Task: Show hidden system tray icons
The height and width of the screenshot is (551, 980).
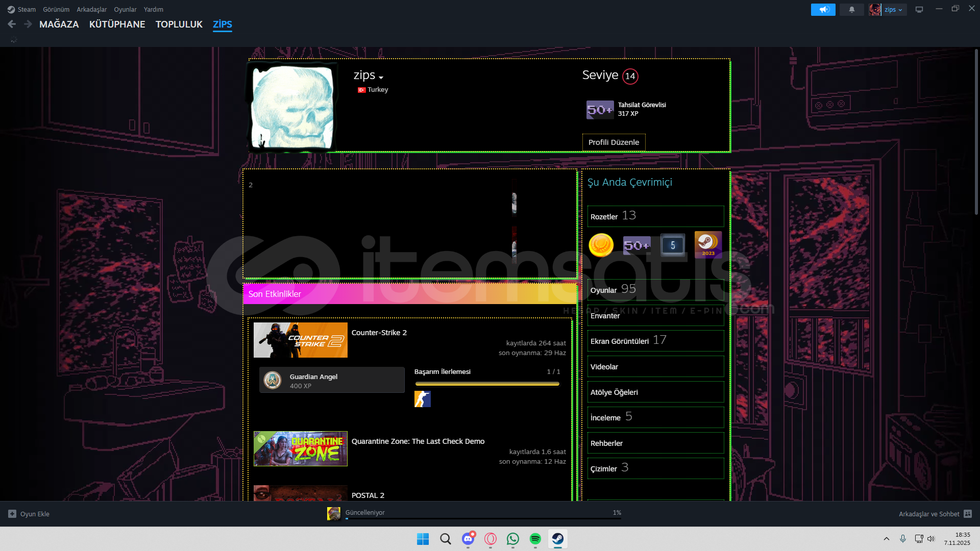Action: (886, 539)
